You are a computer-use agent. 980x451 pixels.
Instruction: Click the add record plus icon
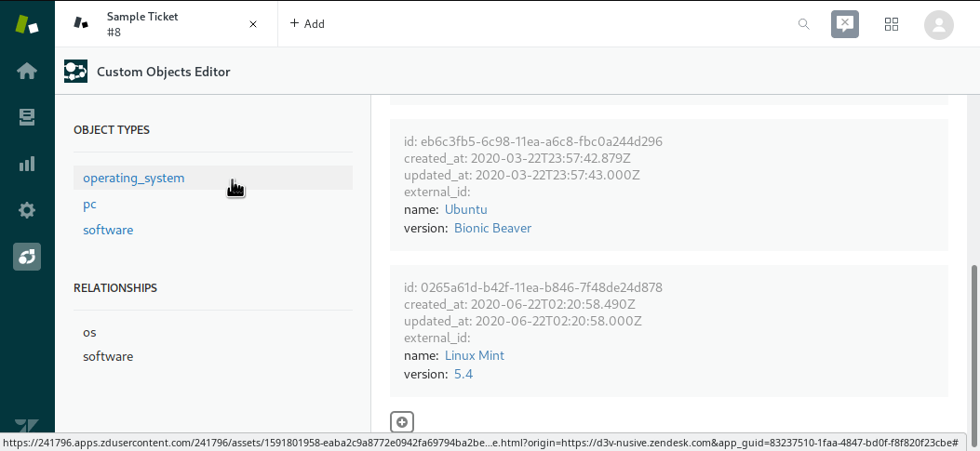[402, 422]
